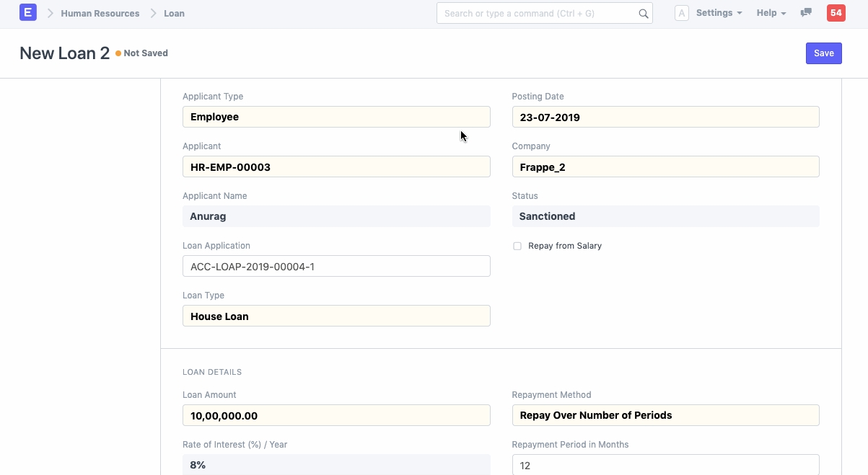Open the notifications badge showing 54
Screen dimensions: 868x475
tap(836, 13)
